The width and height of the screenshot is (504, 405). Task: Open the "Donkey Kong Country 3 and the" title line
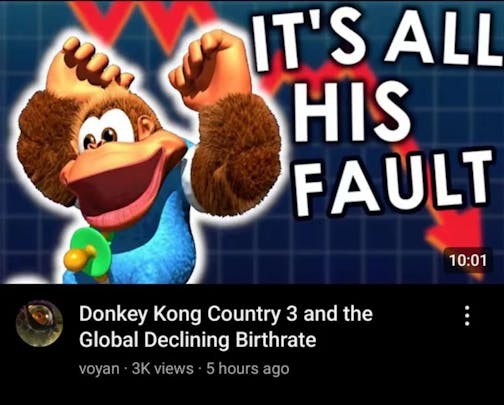coord(226,315)
